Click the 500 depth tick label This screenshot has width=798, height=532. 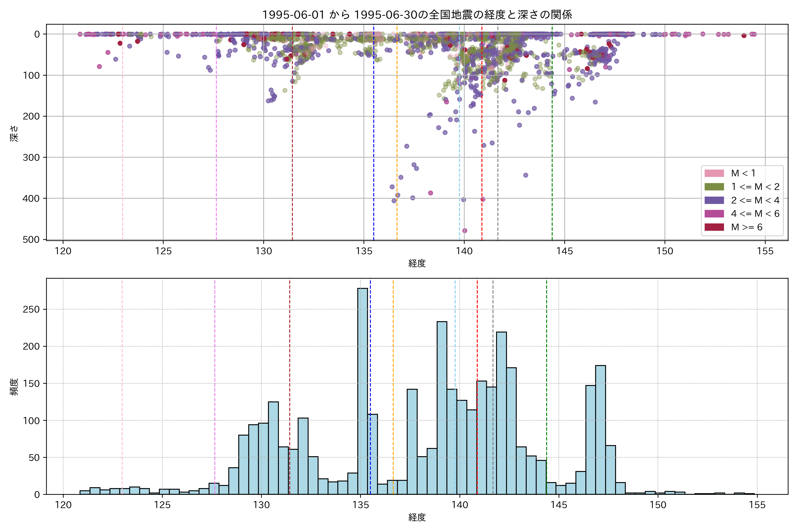point(31,240)
